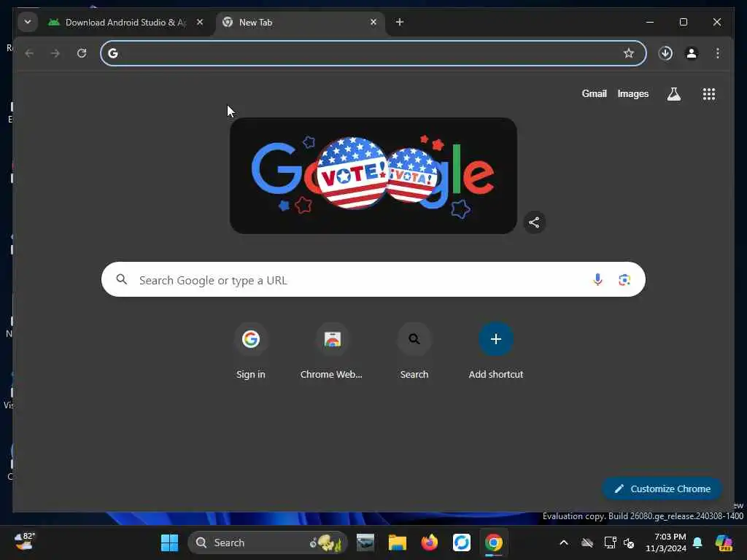
Task: Reload the current page
Action: coord(82,53)
